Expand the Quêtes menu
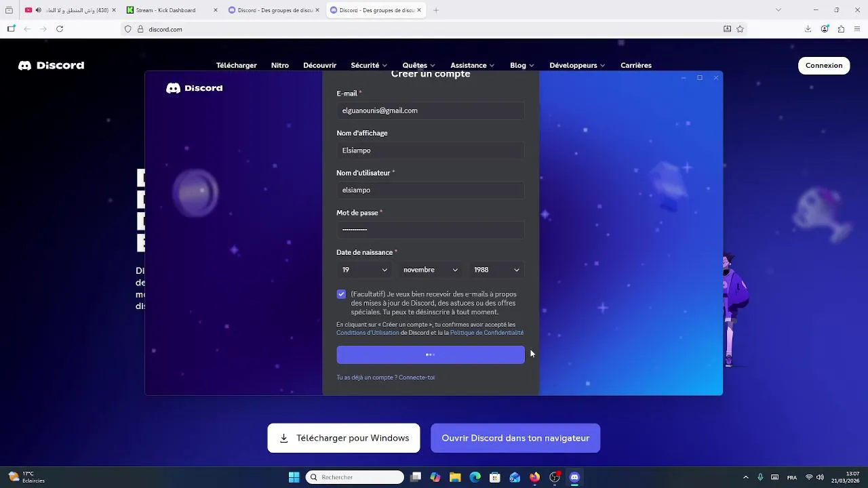Viewport: 868px width, 488px height. click(418, 66)
